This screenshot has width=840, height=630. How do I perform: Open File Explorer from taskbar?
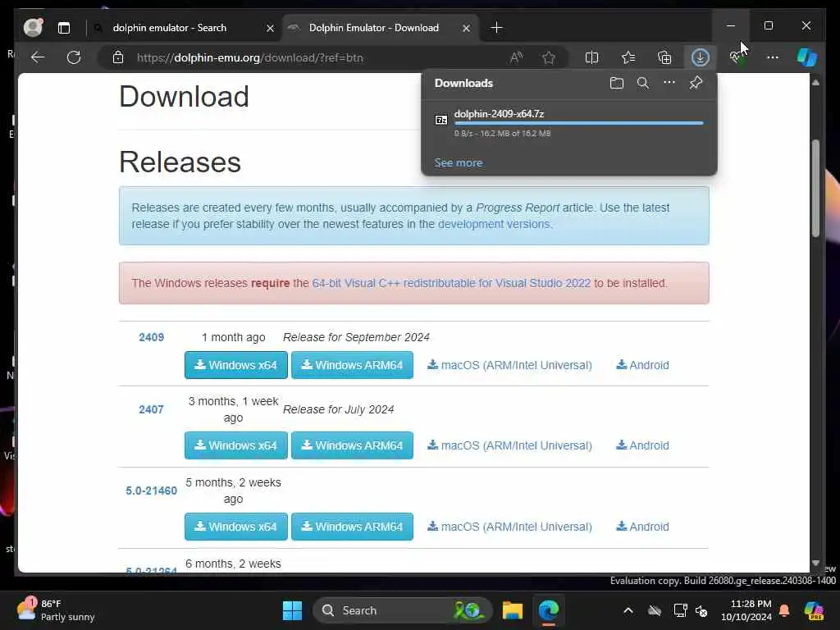pyautogui.click(x=512, y=610)
